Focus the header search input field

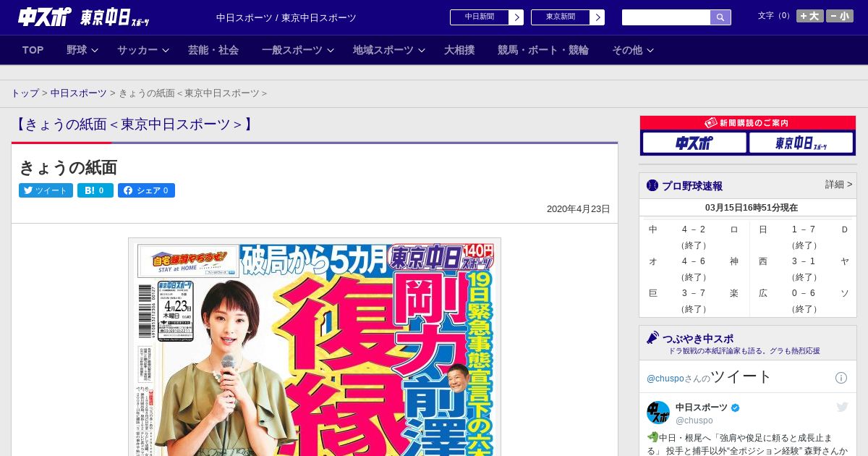666,17
